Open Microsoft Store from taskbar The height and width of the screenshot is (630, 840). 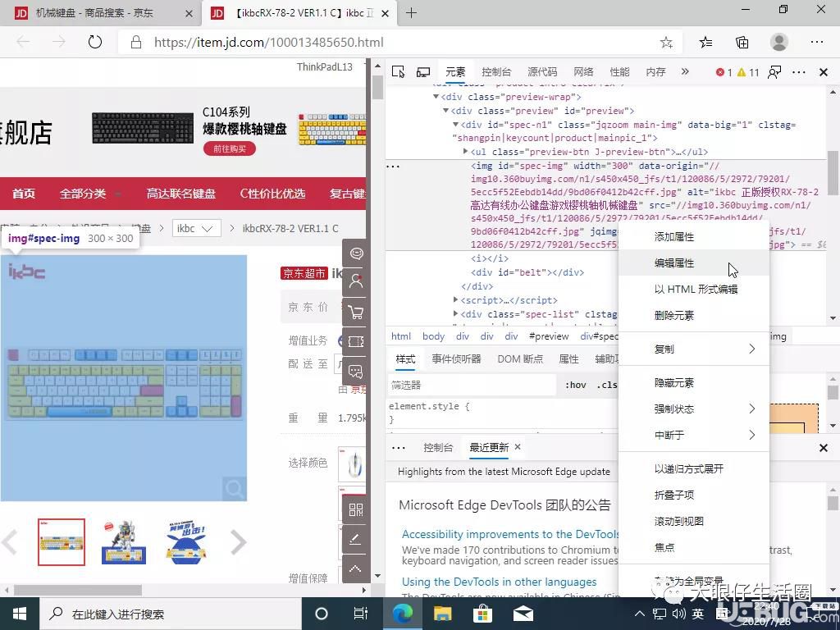coord(482,614)
